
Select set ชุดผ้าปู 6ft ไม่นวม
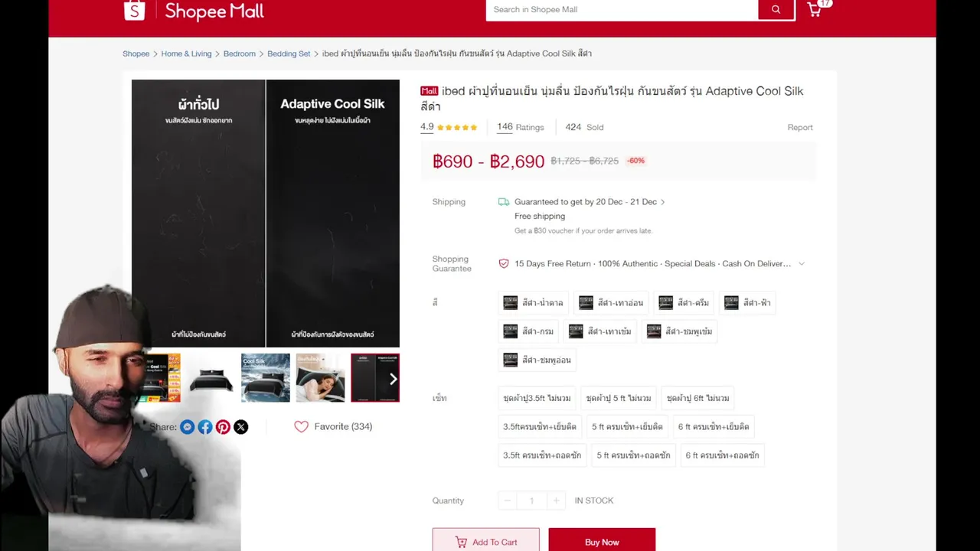[697, 398]
